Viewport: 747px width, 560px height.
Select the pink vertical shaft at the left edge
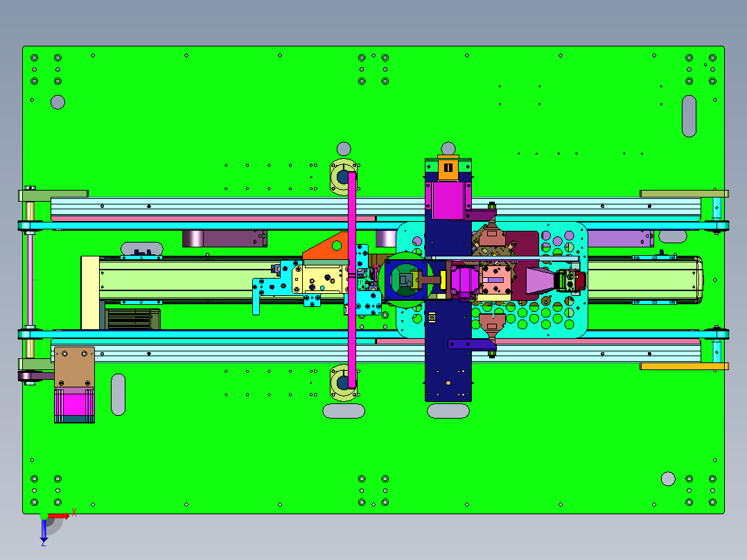30,280
